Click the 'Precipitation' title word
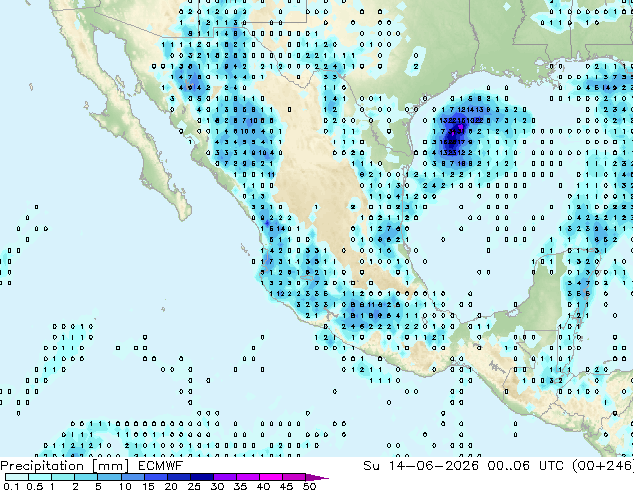 [x=42, y=466]
